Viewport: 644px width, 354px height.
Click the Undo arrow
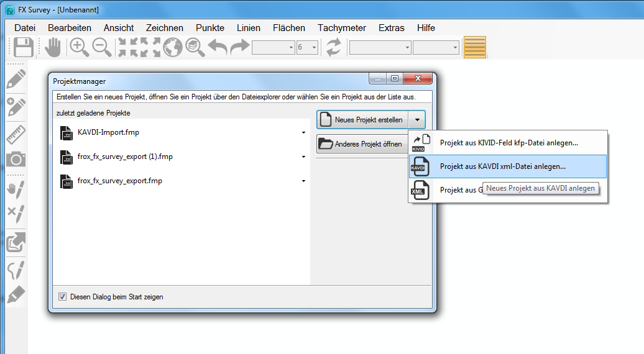click(x=217, y=48)
